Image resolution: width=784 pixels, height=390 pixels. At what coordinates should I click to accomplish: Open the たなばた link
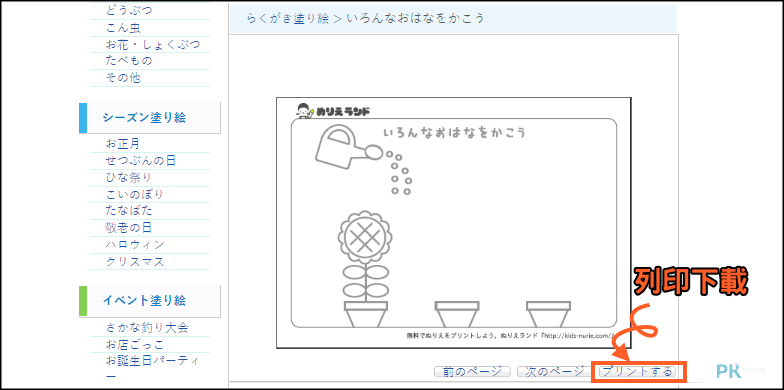coord(129,210)
